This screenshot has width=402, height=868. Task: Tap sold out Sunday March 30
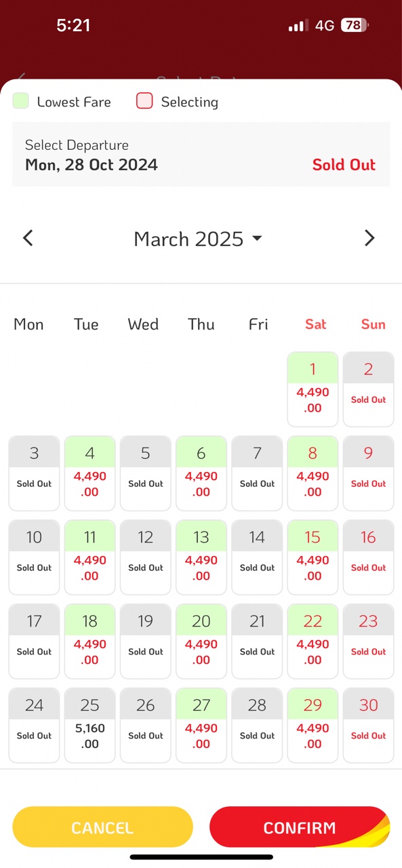368,726
